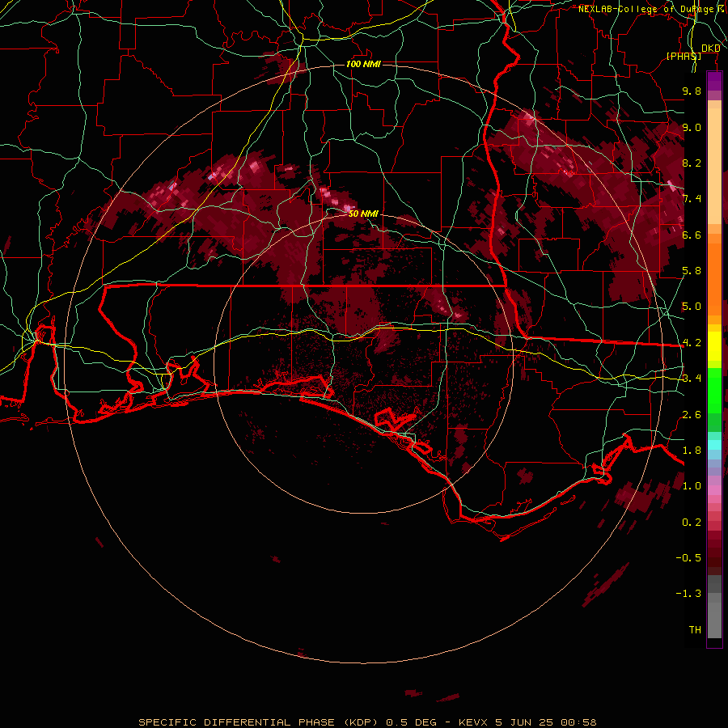The image size is (728, 728).
Task: Select the 8.2 legend value
Action: (692, 163)
